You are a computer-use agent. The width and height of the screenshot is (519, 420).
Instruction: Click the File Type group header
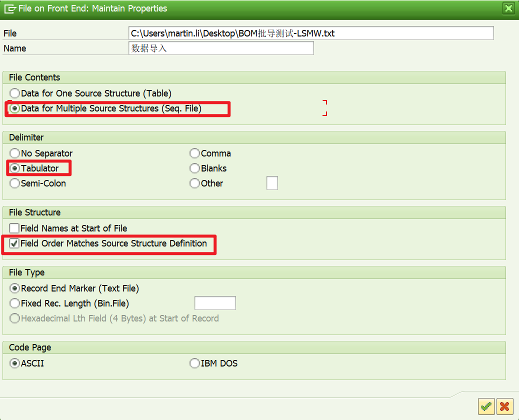click(x=254, y=272)
